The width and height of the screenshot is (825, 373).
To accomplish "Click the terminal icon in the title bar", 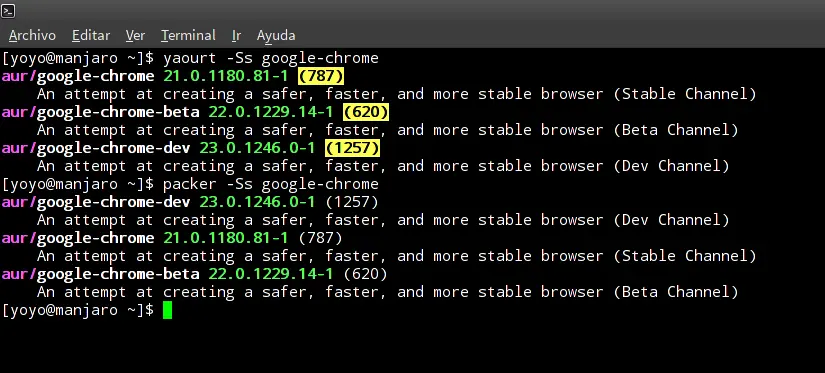I will point(8,11).
